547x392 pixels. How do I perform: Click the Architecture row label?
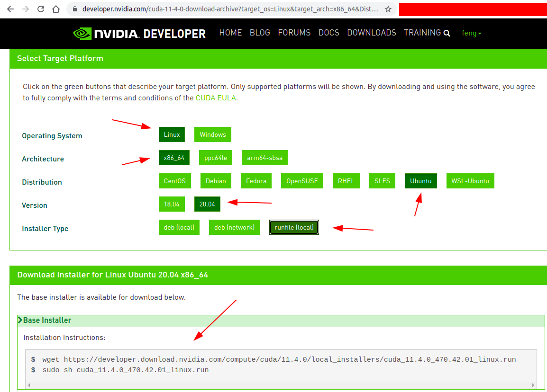43,159
